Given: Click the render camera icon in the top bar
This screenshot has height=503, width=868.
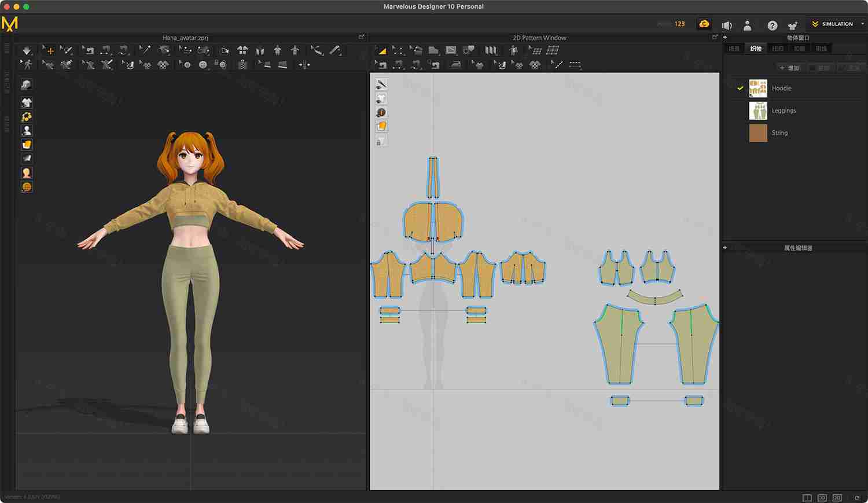Looking at the screenshot, I should click(x=704, y=24).
